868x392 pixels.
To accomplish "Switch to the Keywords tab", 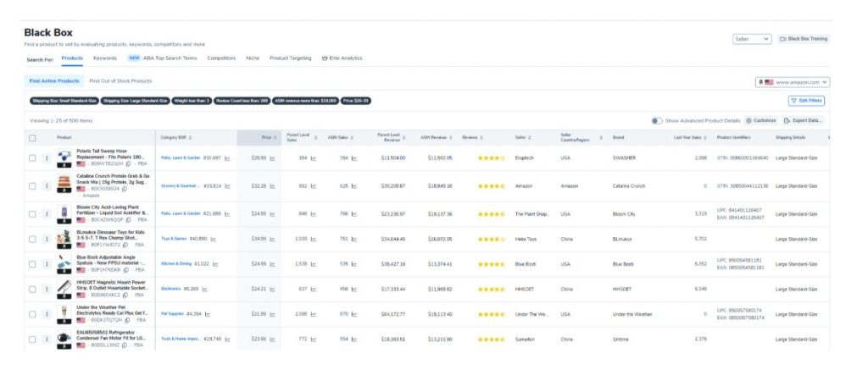I will tap(104, 58).
